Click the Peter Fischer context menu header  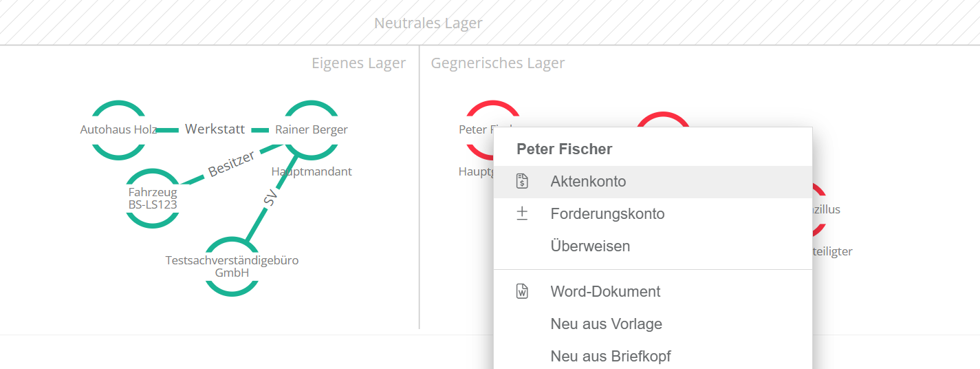click(x=564, y=149)
